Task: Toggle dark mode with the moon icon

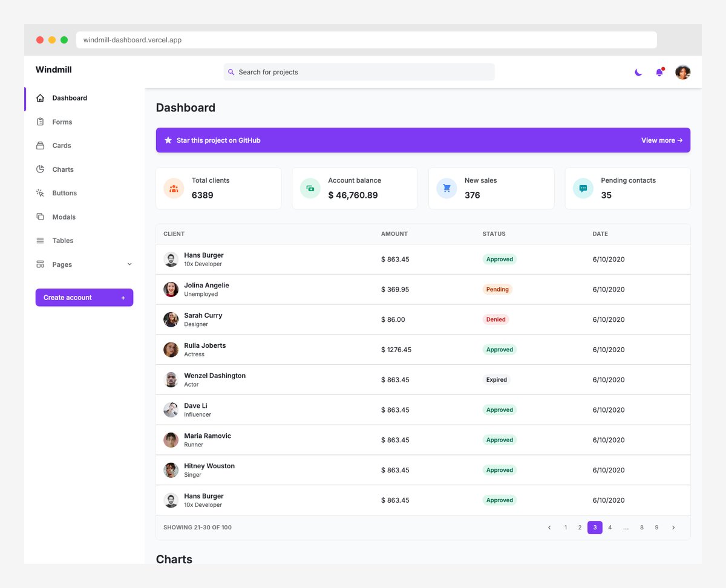Action: (638, 72)
